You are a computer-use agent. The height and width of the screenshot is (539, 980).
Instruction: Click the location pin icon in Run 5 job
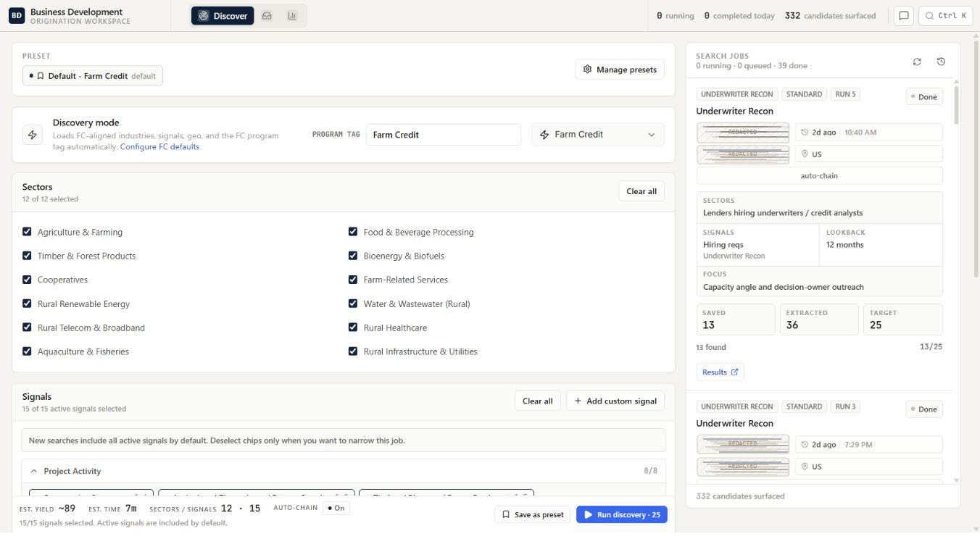[805, 154]
